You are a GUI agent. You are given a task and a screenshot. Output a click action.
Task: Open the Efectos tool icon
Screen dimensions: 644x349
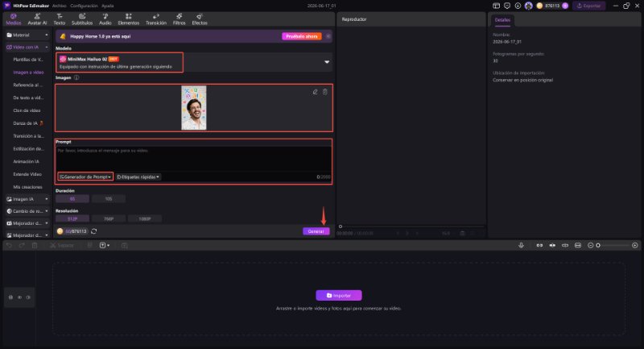pyautogui.click(x=200, y=19)
